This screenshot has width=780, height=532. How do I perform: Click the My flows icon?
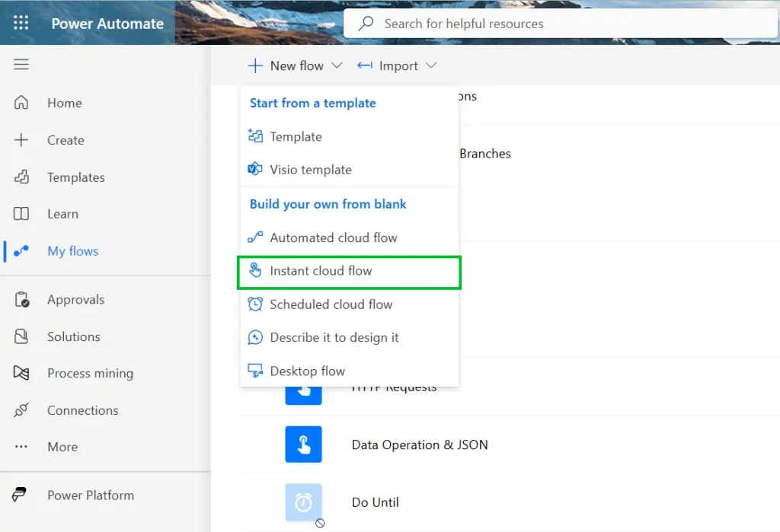(21, 251)
